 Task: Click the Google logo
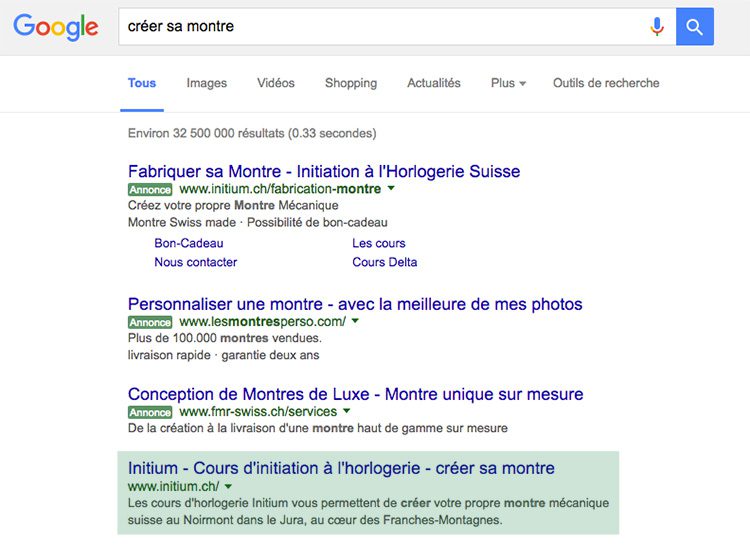(x=55, y=27)
